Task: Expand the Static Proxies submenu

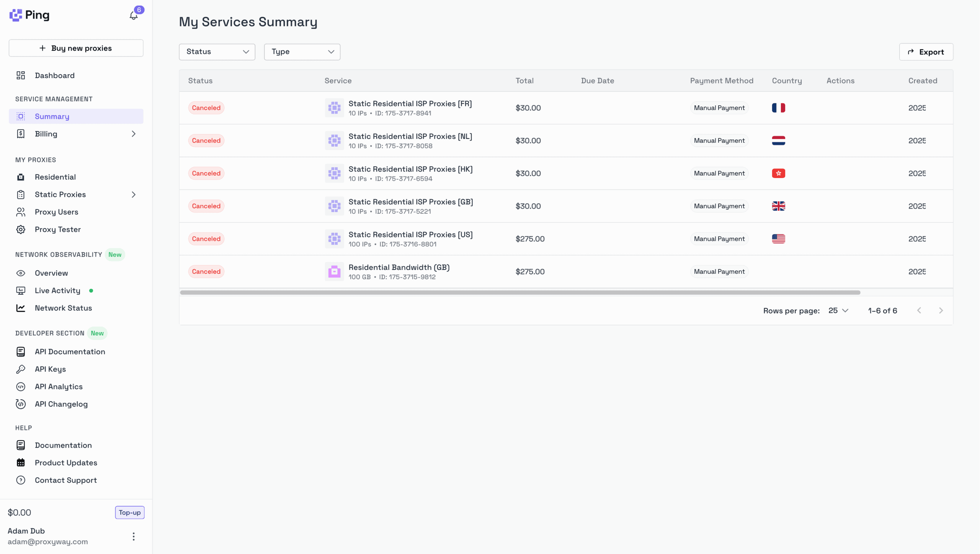Action: click(x=134, y=194)
